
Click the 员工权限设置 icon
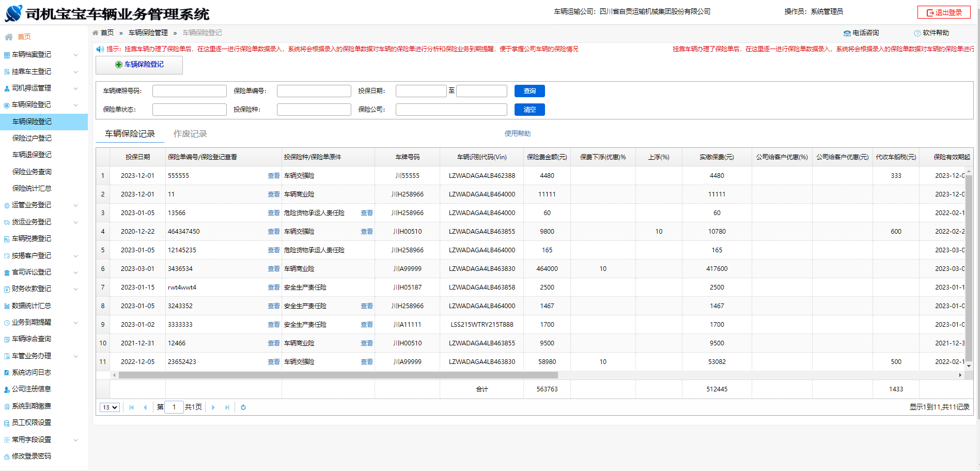click(x=7, y=423)
